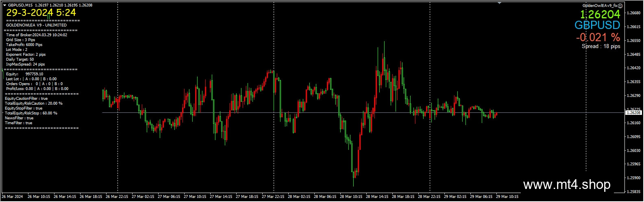Image resolution: width=644 pixels, height=202 pixels.
Task: Select the Daily Target: 50 line
Action: (20, 59)
